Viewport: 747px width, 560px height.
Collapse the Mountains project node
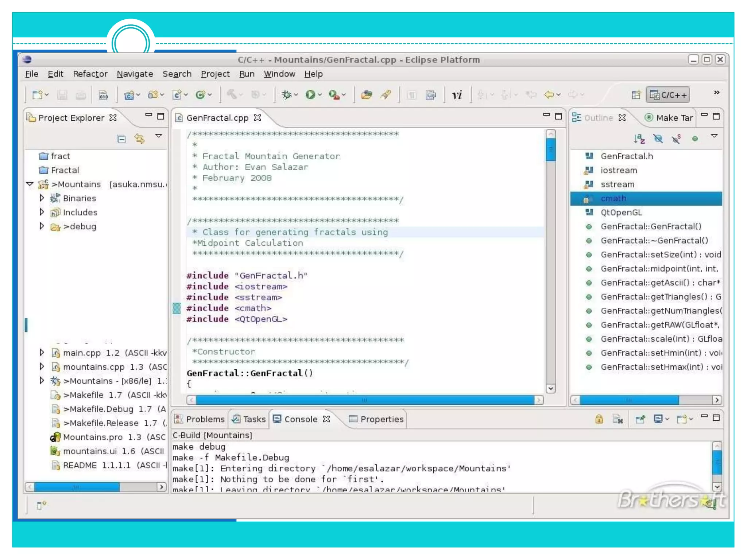pos(30,184)
